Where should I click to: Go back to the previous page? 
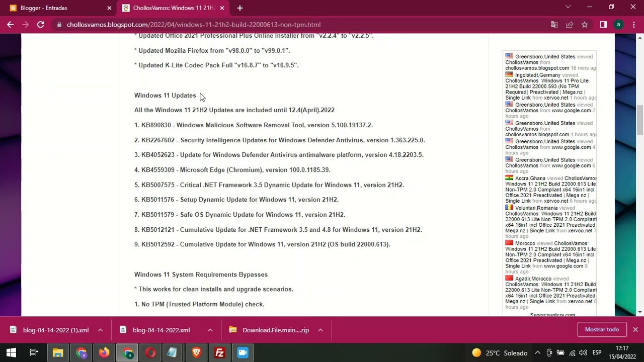click(10, 24)
